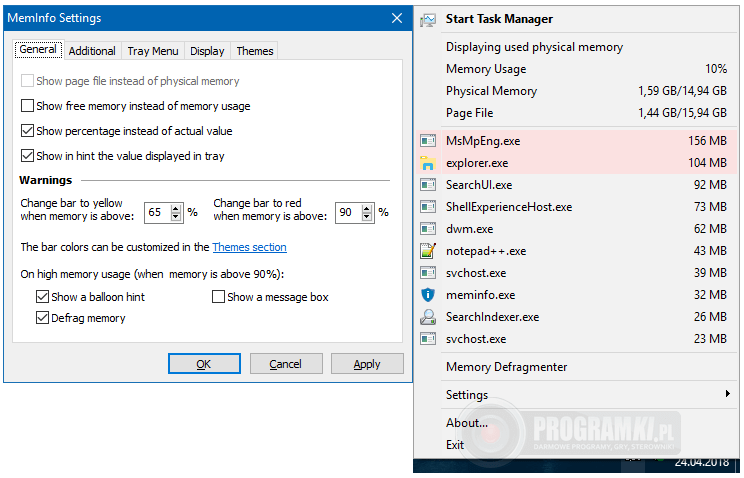Click the Apply button
This screenshot has height=478, width=744.
click(367, 364)
